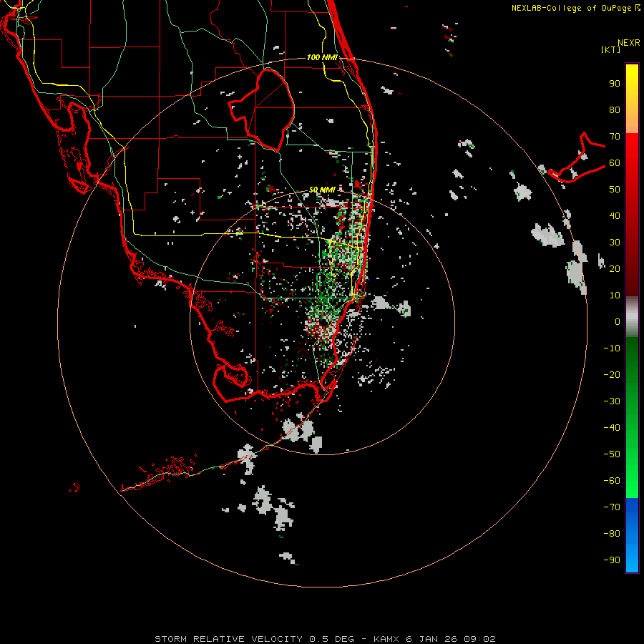Click the positive 50 value on the color scale
Image resolution: width=644 pixels, height=644 pixels.
(x=615, y=190)
